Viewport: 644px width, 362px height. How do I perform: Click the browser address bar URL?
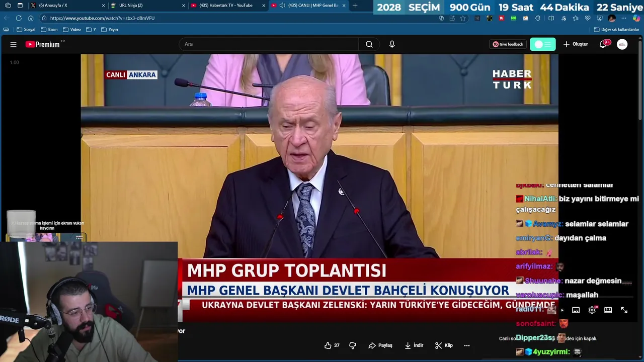coord(102,18)
